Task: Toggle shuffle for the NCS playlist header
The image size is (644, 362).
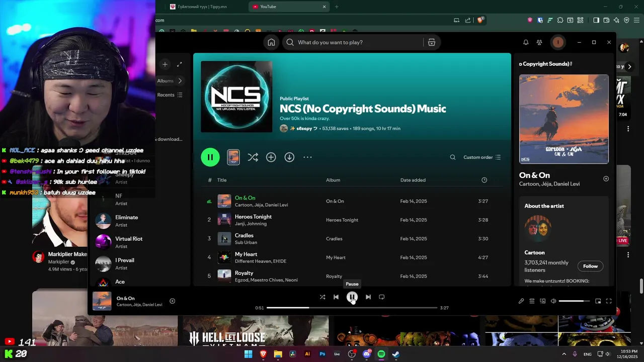Action: (x=253, y=157)
